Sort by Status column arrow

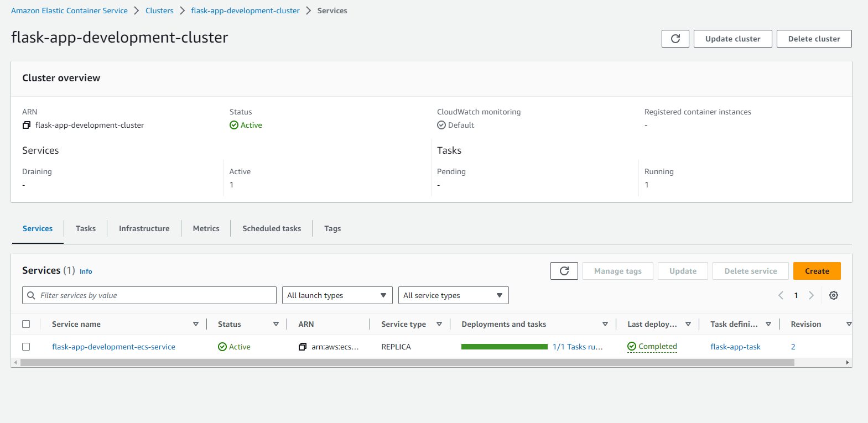click(276, 324)
